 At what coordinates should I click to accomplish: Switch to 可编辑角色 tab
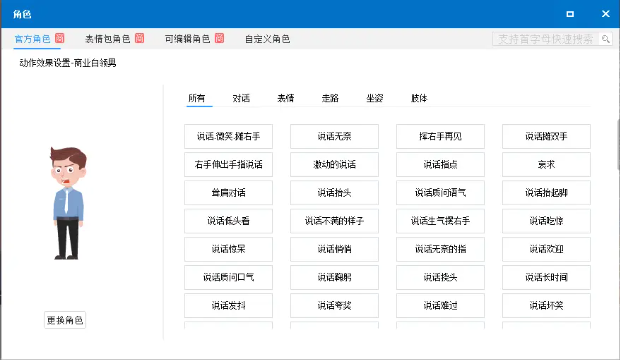coord(187,39)
